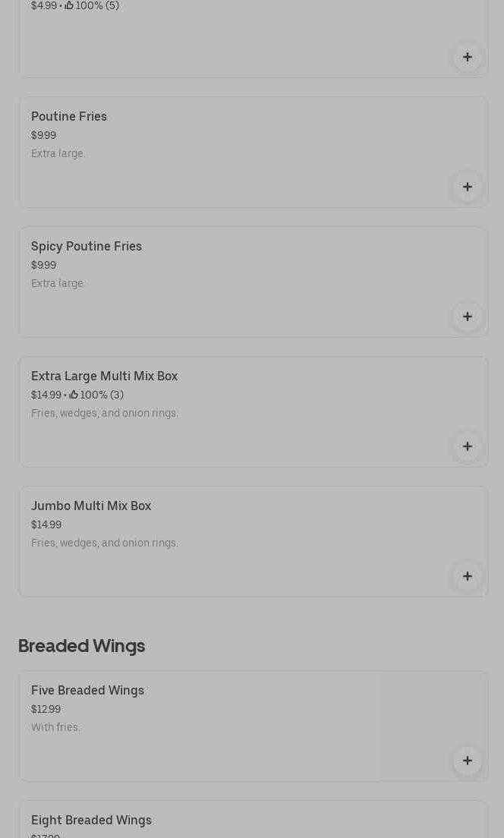Open Poutine Fries item title
This screenshot has height=838, width=504.
point(69,116)
